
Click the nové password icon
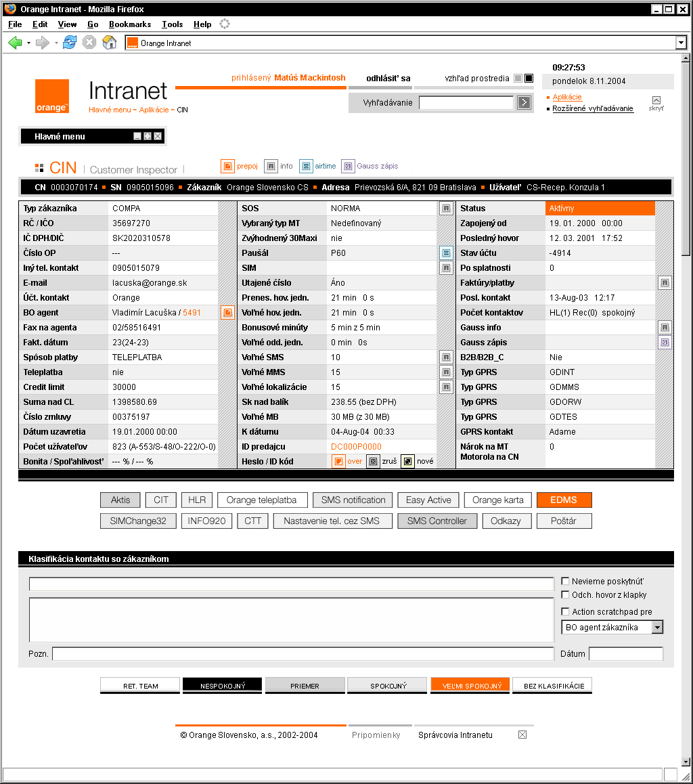point(407,461)
